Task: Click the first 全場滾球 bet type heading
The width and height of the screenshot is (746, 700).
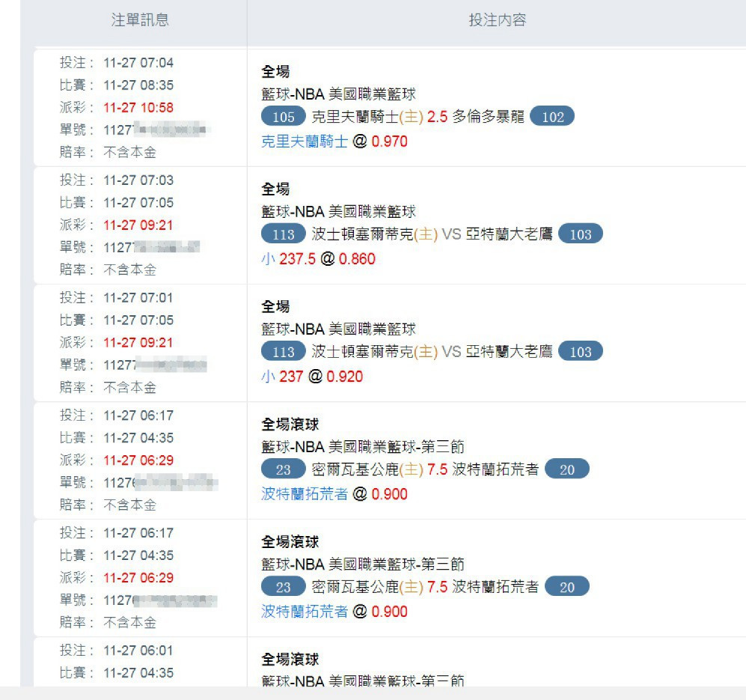Action: [x=290, y=424]
